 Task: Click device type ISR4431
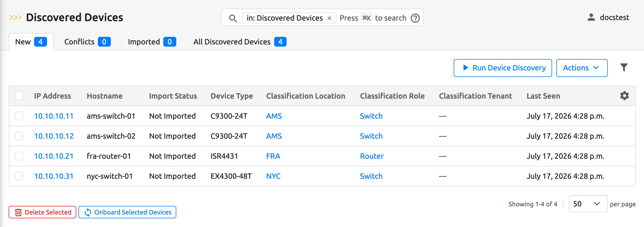tap(224, 156)
